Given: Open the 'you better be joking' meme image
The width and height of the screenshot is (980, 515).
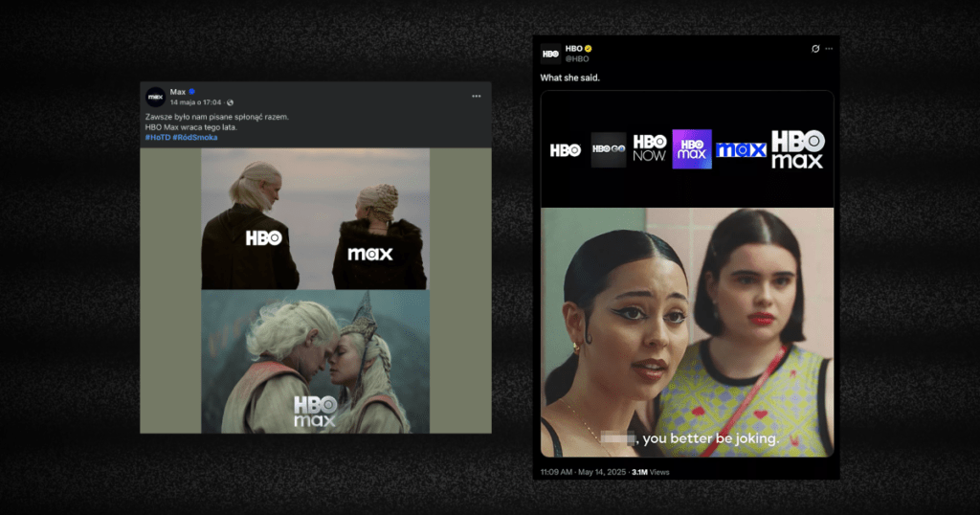Looking at the screenshot, I should [687, 332].
